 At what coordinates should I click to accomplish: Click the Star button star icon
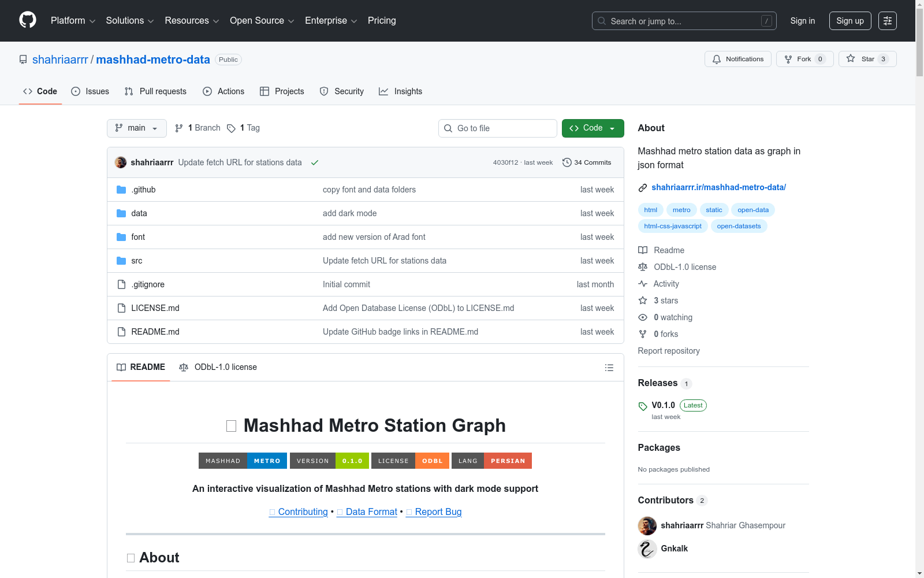tap(851, 58)
